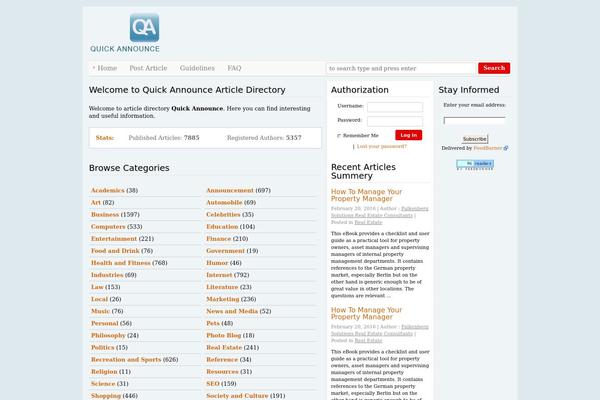The height and width of the screenshot is (400, 600).
Task: Browse the News and Media category
Action: (232, 311)
